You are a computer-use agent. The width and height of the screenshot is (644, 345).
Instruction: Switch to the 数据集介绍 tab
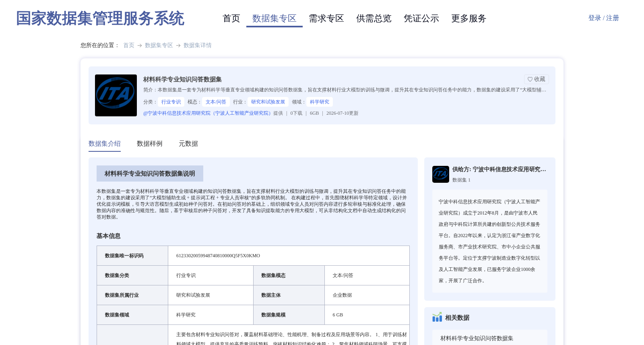105,144
